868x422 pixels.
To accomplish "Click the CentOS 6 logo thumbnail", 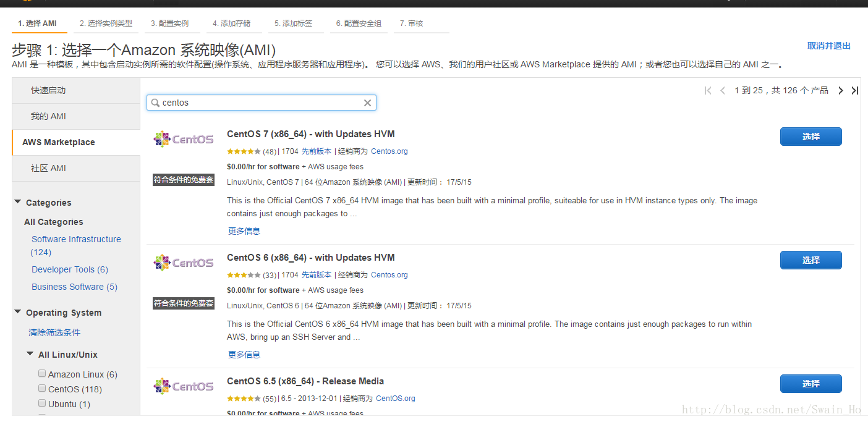I will [x=184, y=263].
